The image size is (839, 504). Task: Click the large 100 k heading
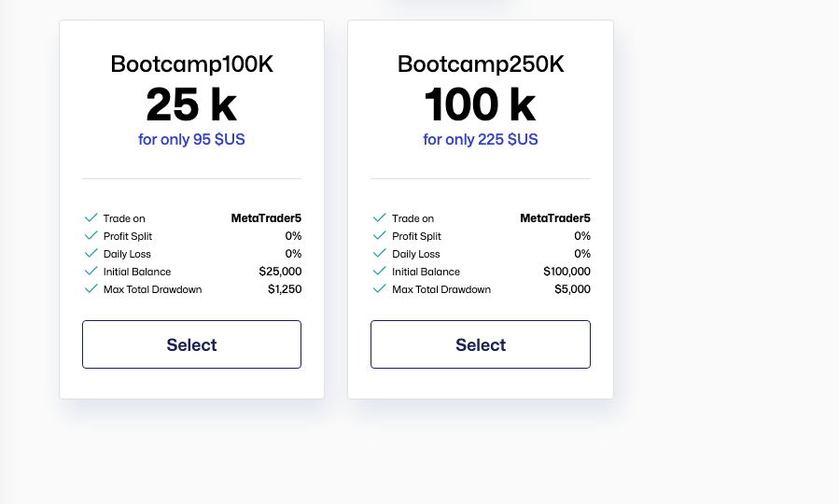point(481,105)
